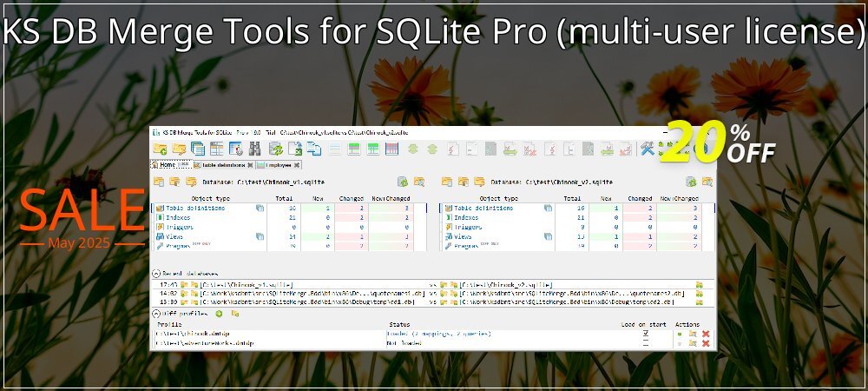The image size is (868, 391).
Task: Open Pragmas in right database panel
Action: click(x=466, y=246)
